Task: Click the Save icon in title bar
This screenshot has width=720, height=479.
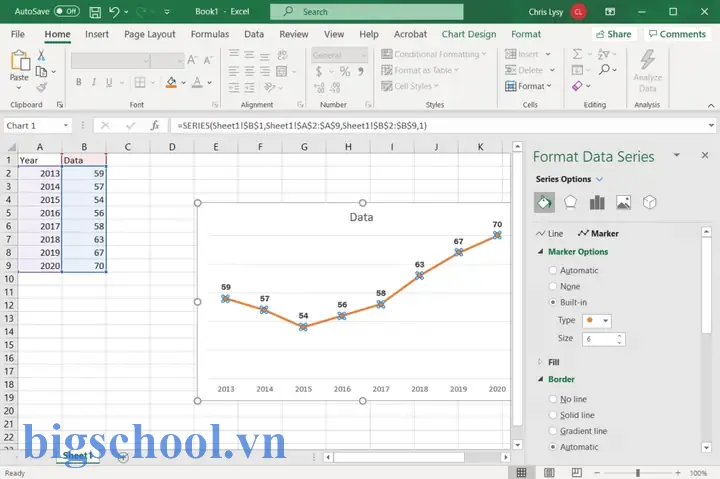Action: point(95,12)
